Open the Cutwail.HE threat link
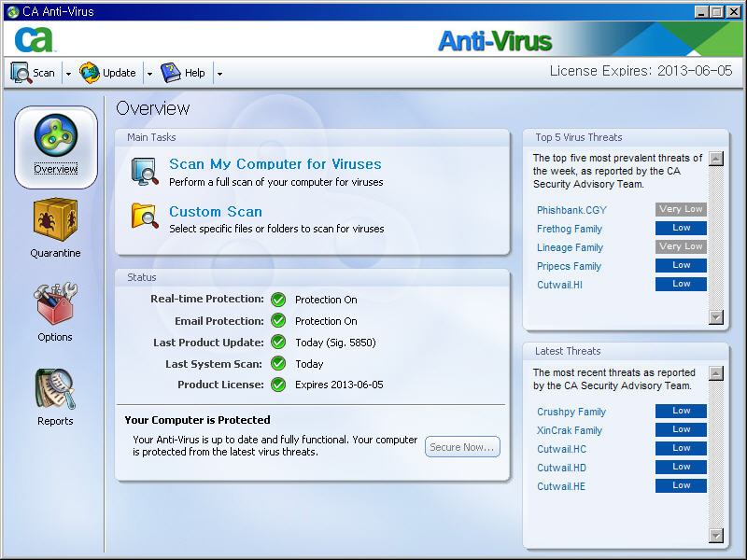747x560 pixels. (561, 486)
